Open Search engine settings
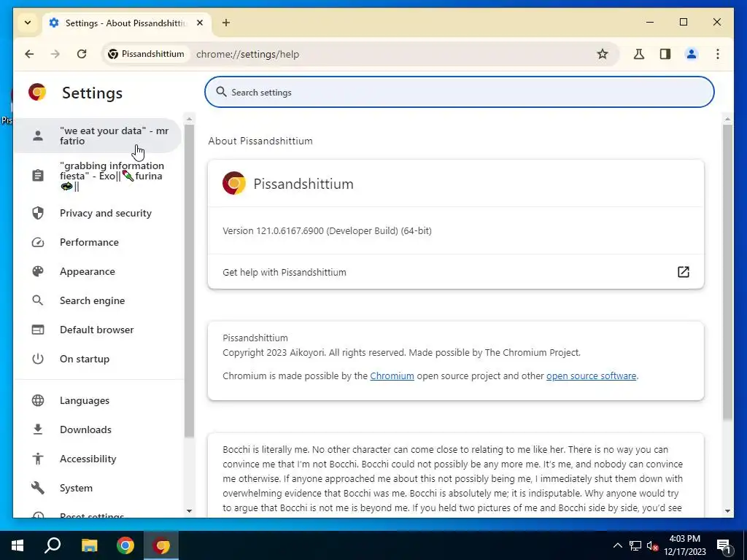This screenshot has height=560, width=747. click(97, 300)
